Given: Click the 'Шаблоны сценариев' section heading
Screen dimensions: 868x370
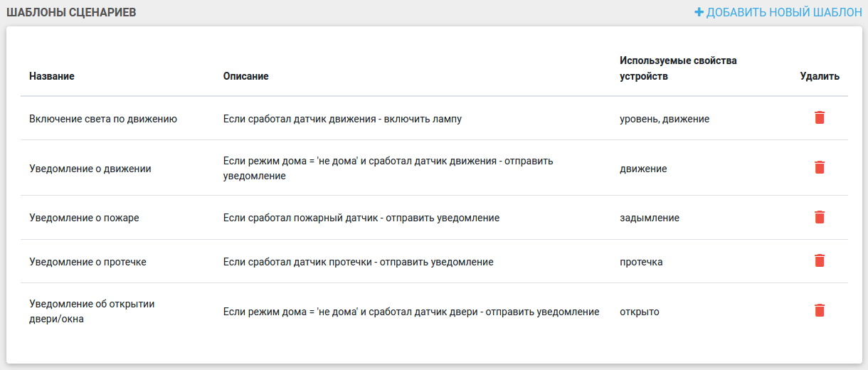Looking at the screenshot, I should (x=71, y=12).
